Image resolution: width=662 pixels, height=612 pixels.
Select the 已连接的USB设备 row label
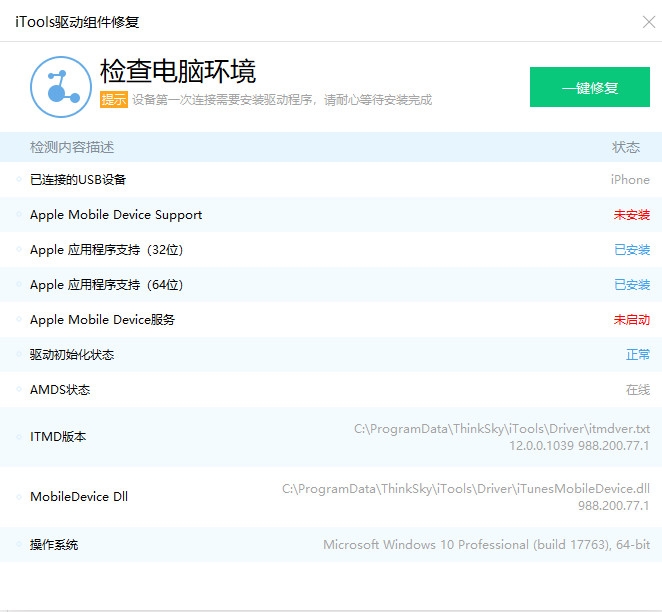click(78, 180)
